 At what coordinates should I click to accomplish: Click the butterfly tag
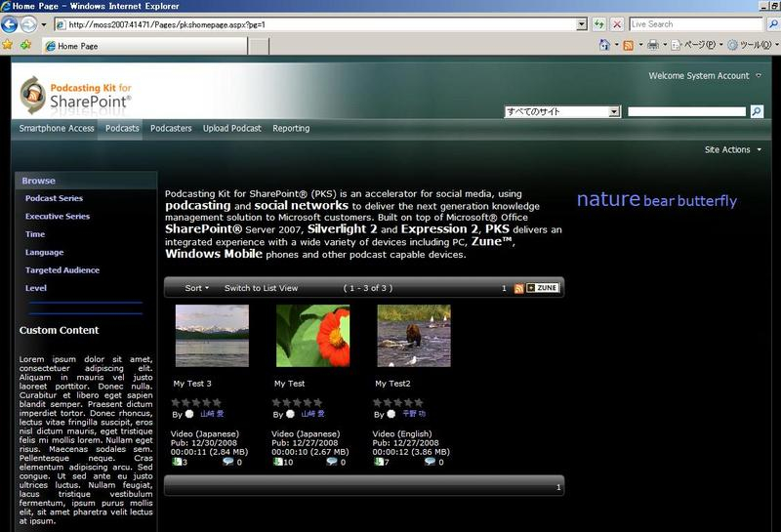pos(707,201)
